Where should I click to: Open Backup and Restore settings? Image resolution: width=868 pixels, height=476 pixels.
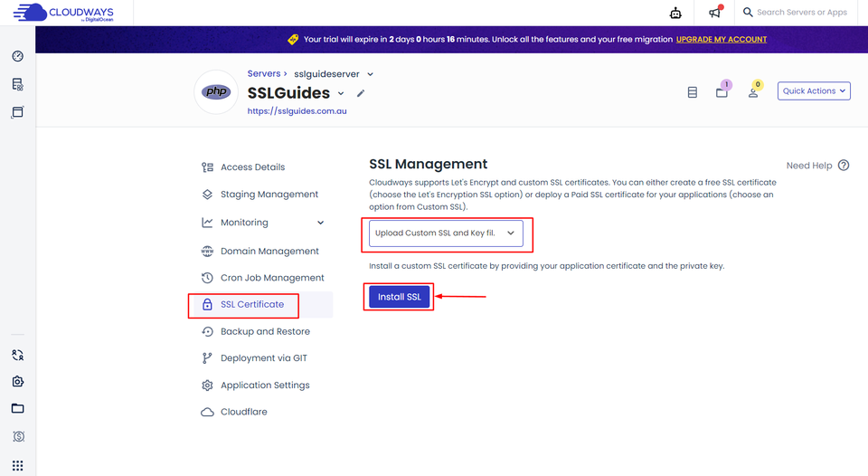[264, 331]
